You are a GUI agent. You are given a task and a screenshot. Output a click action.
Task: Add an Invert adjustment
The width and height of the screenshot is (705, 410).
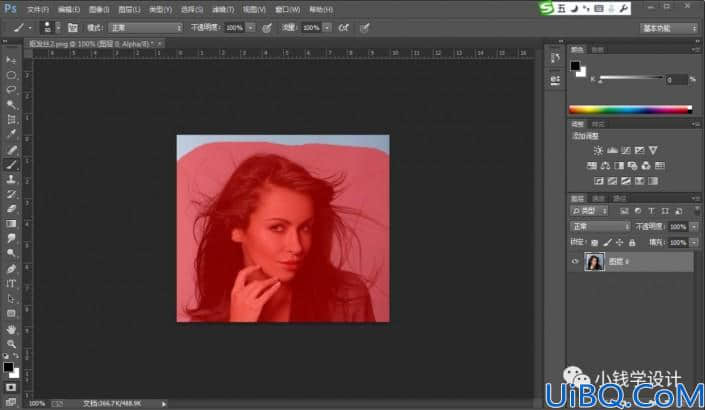598,181
